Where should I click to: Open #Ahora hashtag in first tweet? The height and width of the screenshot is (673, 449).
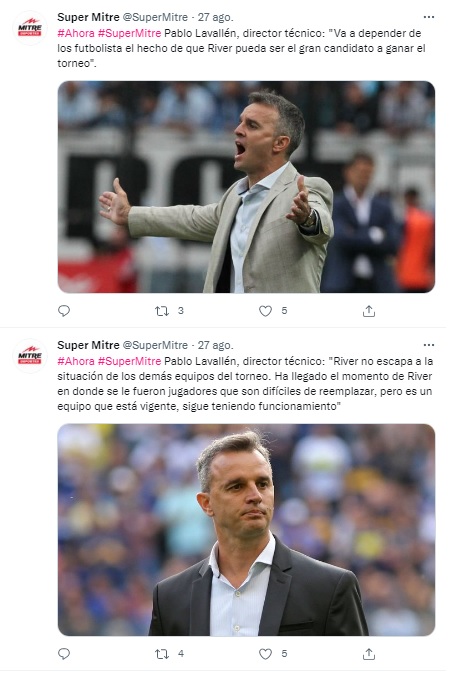[x=76, y=33]
